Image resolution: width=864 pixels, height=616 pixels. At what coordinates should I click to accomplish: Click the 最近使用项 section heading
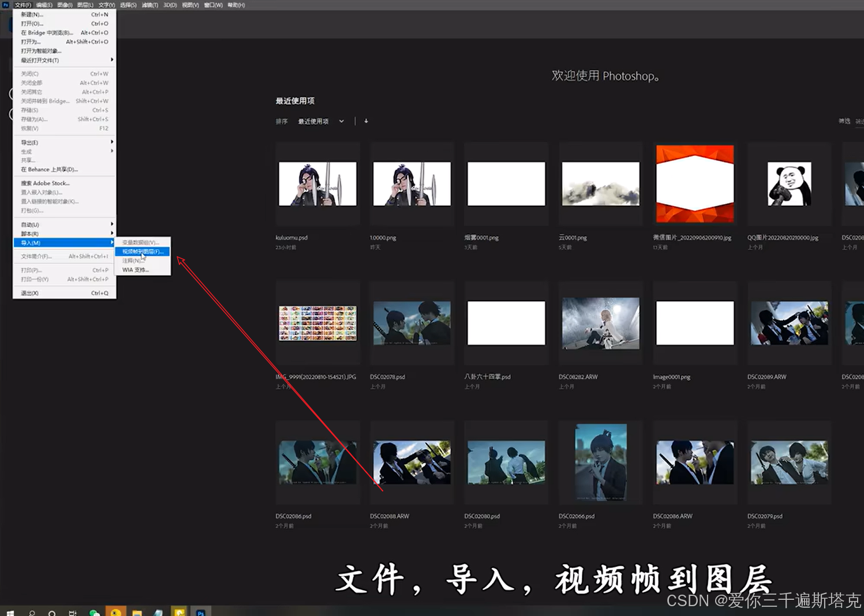pyautogui.click(x=295, y=101)
